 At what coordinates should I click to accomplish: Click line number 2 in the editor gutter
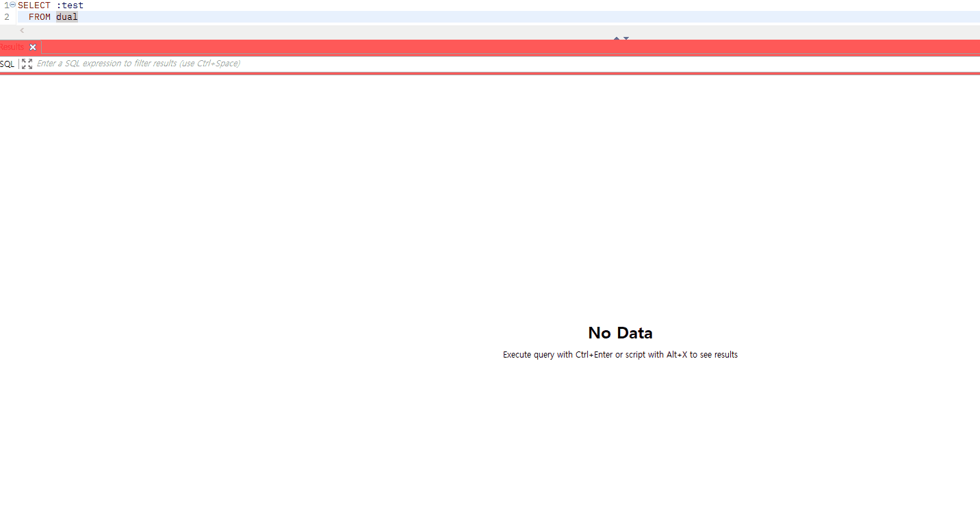coord(6,16)
